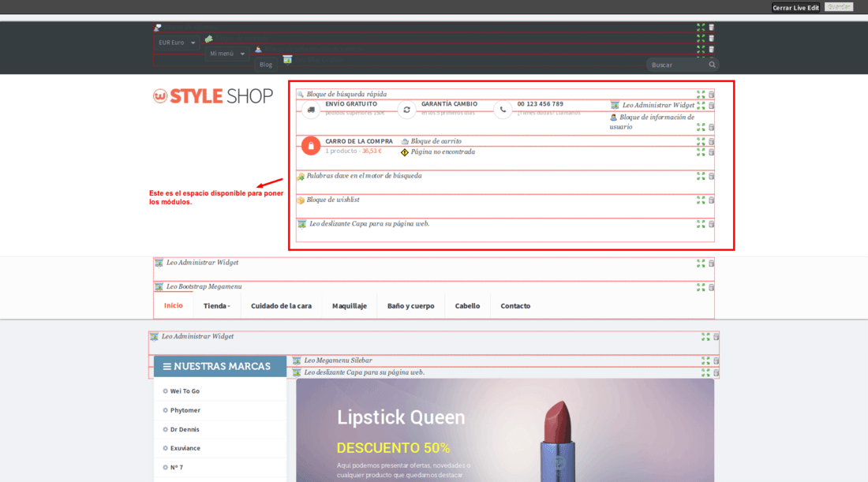Viewport: 868px width, 482px height.
Task: Open the Nº 7 brand link
Action: pos(177,468)
